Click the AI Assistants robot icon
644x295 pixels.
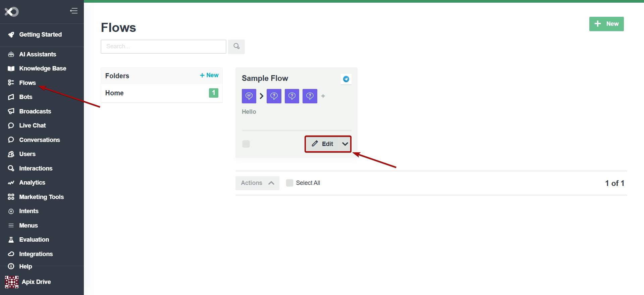(11, 54)
